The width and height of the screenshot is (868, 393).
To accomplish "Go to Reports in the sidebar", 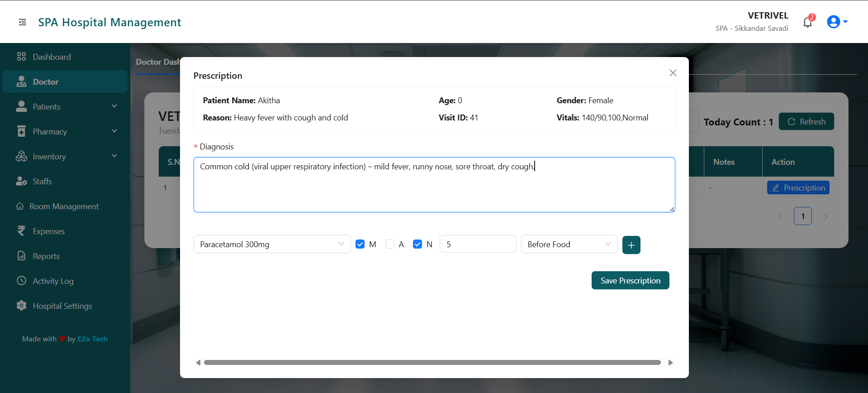I will tap(46, 256).
